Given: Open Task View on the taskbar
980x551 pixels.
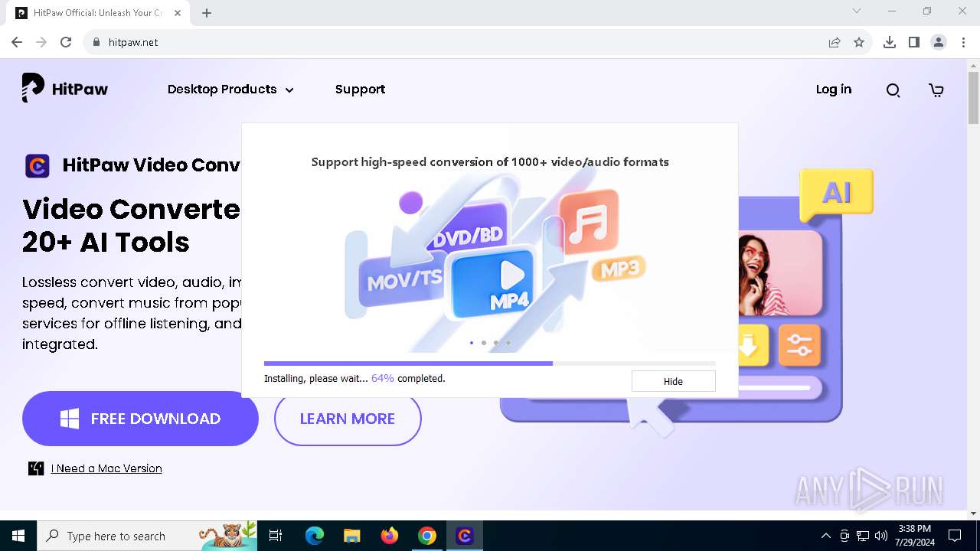Looking at the screenshot, I should coord(276,536).
